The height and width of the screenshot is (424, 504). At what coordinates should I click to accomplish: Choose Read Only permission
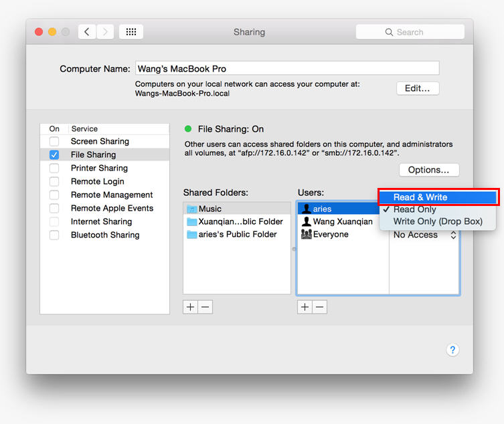pos(438,209)
